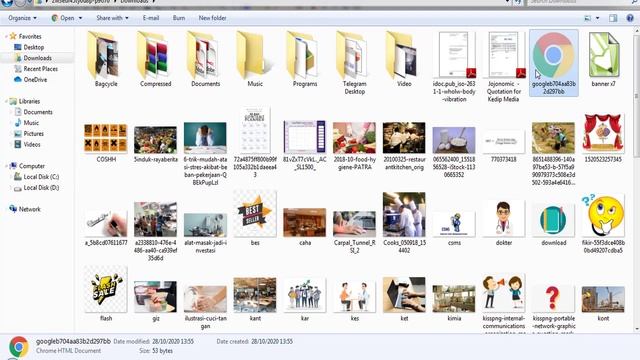Image resolution: width=640 pixels, height=360 pixels.
Task: Select the 2018-10-food-hygiene-PATRA image
Action: tap(354, 138)
